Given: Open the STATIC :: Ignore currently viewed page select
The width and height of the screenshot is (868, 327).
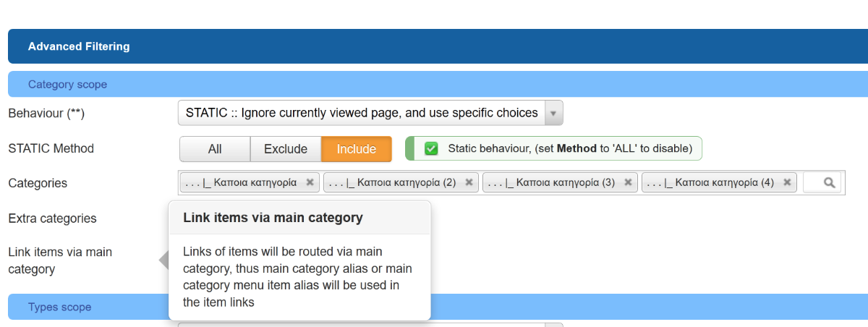Looking at the screenshot, I should pos(370,113).
